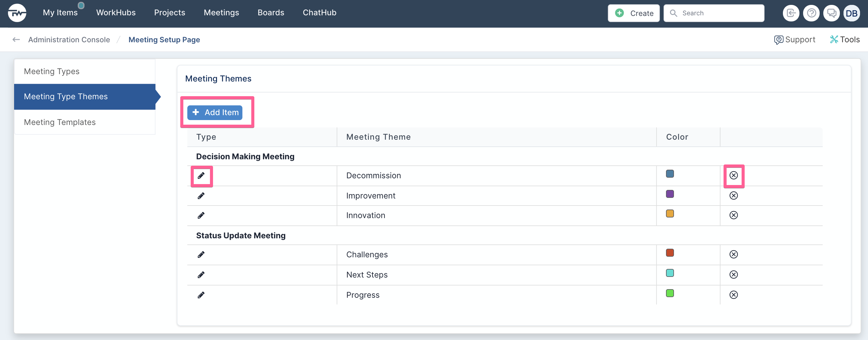
Task: Click the sign-out arrow icon in header
Action: click(x=791, y=13)
